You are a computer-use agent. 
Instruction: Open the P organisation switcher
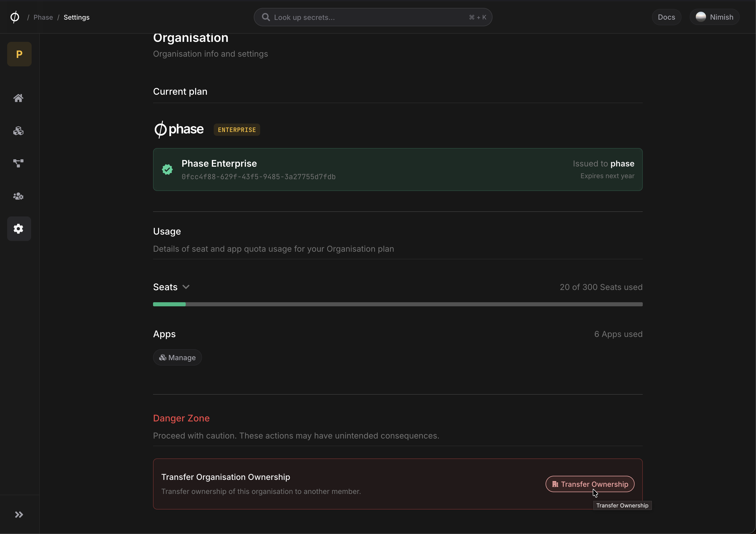click(19, 54)
